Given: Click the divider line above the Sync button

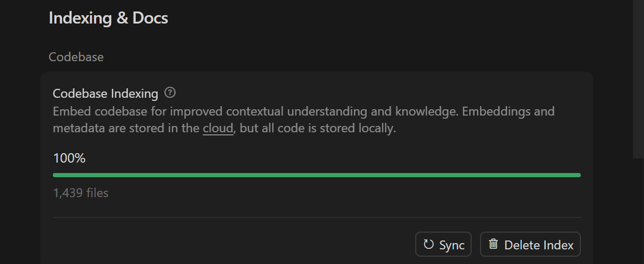Looking at the screenshot, I should [x=317, y=217].
